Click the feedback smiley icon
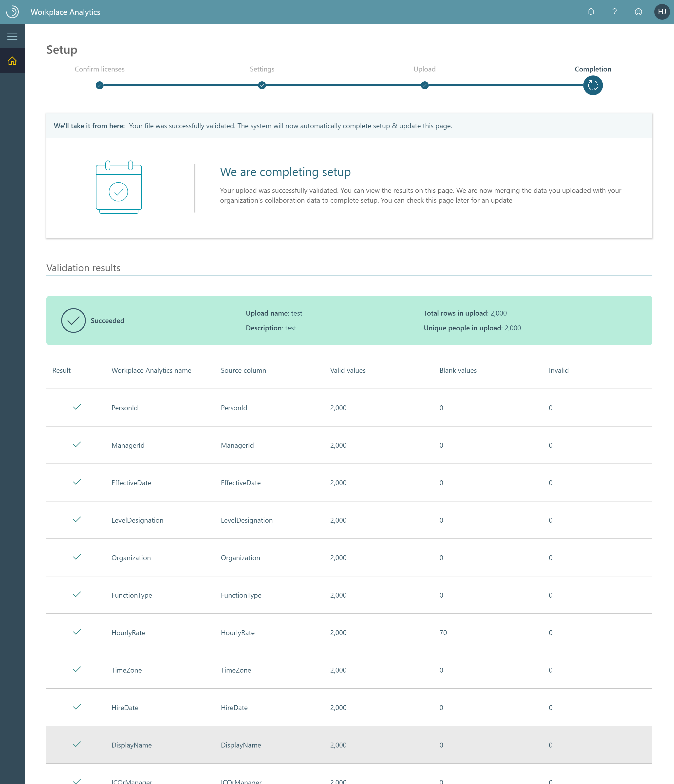The width and height of the screenshot is (674, 784). [x=638, y=12]
